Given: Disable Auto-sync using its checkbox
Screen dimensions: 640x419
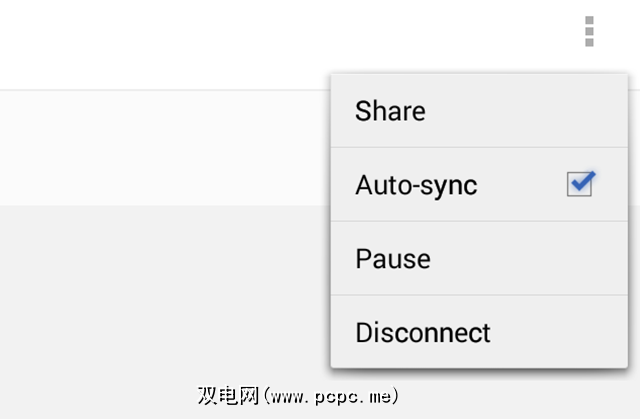Looking at the screenshot, I should tap(580, 184).
